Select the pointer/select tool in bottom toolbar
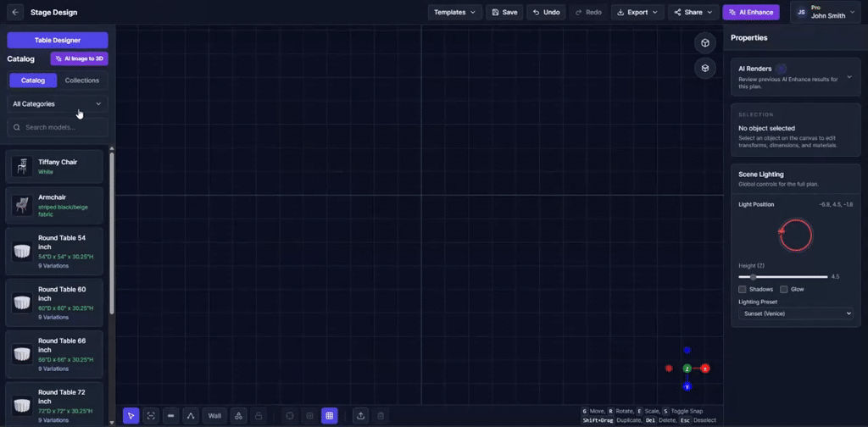The height and width of the screenshot is (427, 868). pos(131,416)
